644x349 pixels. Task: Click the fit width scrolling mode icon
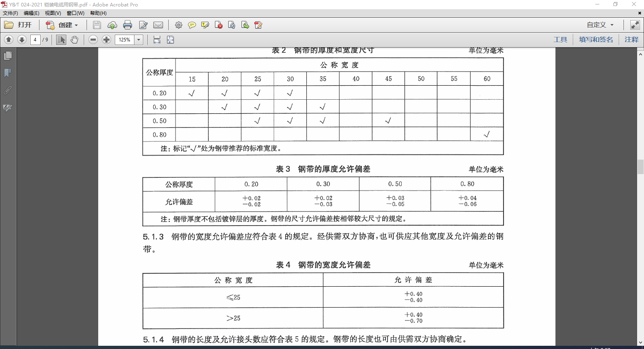[x=157, y=39]
